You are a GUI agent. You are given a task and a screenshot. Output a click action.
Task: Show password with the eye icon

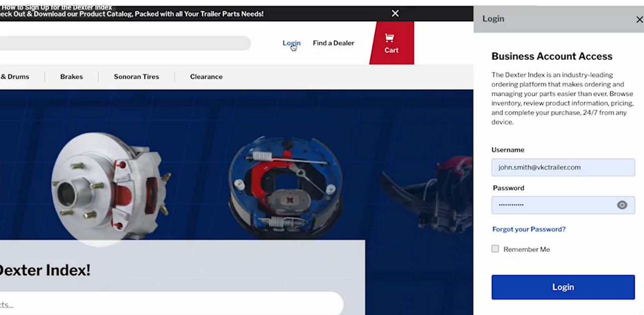622,205
